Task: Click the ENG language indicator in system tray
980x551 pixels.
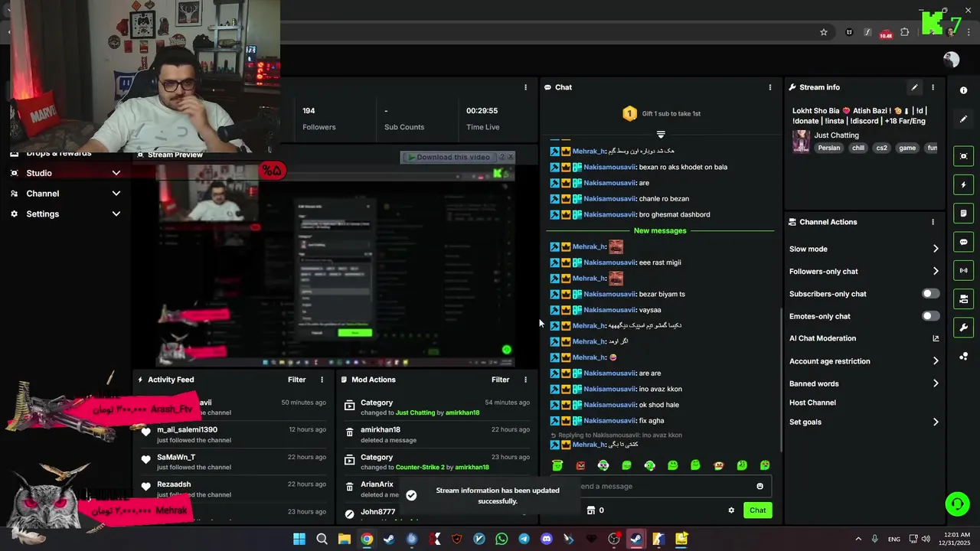Action: 893,540
